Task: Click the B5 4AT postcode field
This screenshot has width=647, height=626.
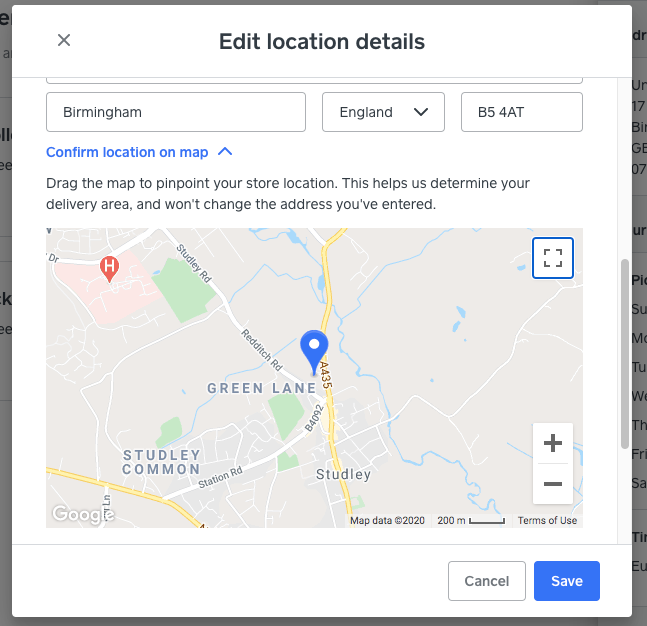Action: coord(521,112)
